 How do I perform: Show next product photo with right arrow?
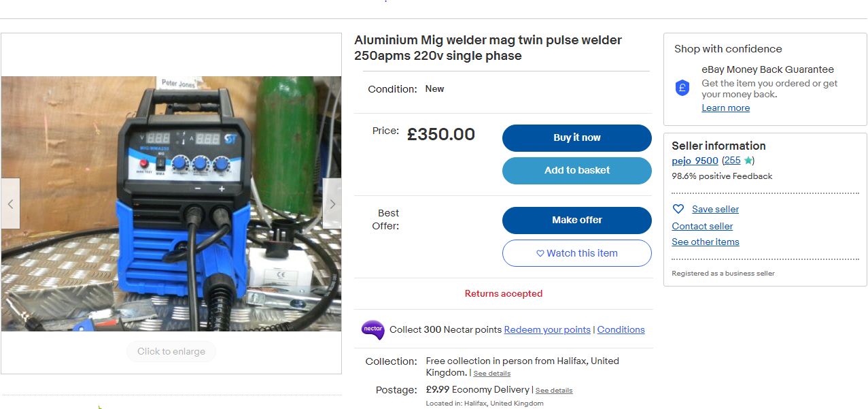click(332, 203)
